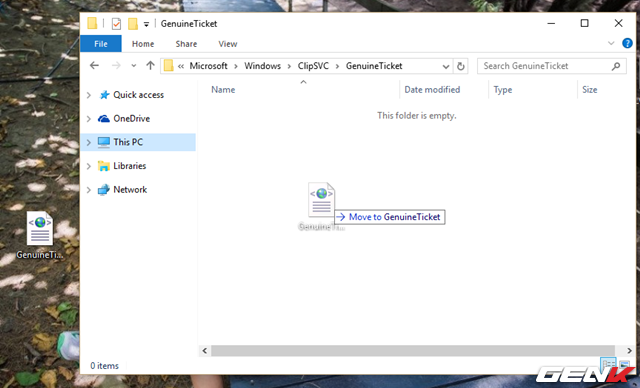The width and height of the screenshot is (640, 388).
Task: Click the search magnifier icon
Action: coord(616,66)
